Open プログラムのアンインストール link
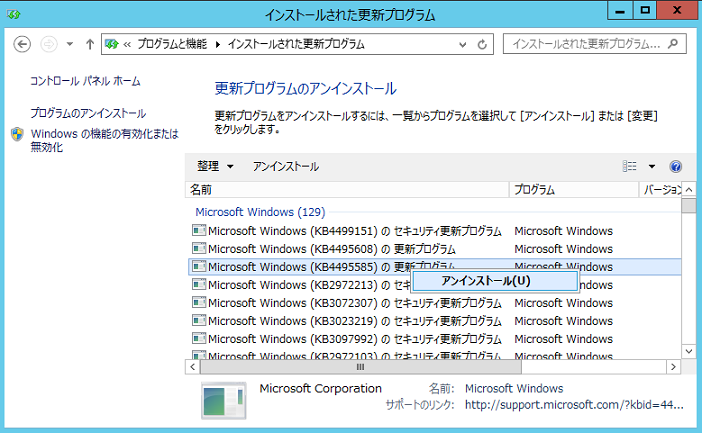This screenshot has height=433, width=702. pyautogui.click(x=88, y=113)
